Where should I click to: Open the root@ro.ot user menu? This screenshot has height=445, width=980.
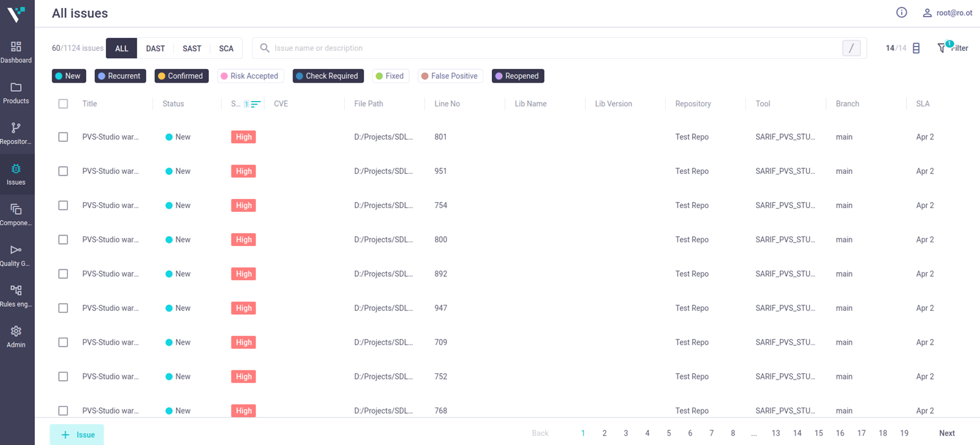tap(947, 13)
